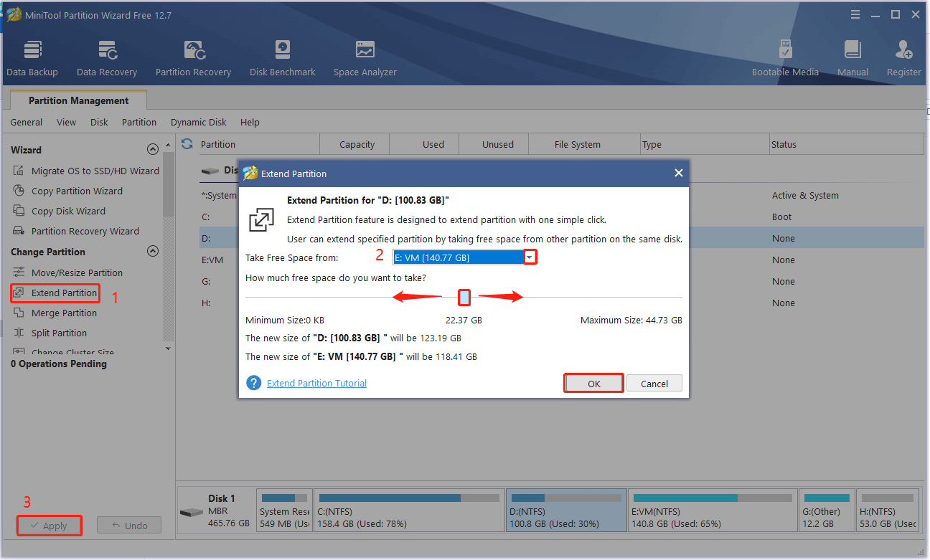Screen dimensions: 930x560
Task: Select the System Reserved partition block
Action: coord(285,511)
